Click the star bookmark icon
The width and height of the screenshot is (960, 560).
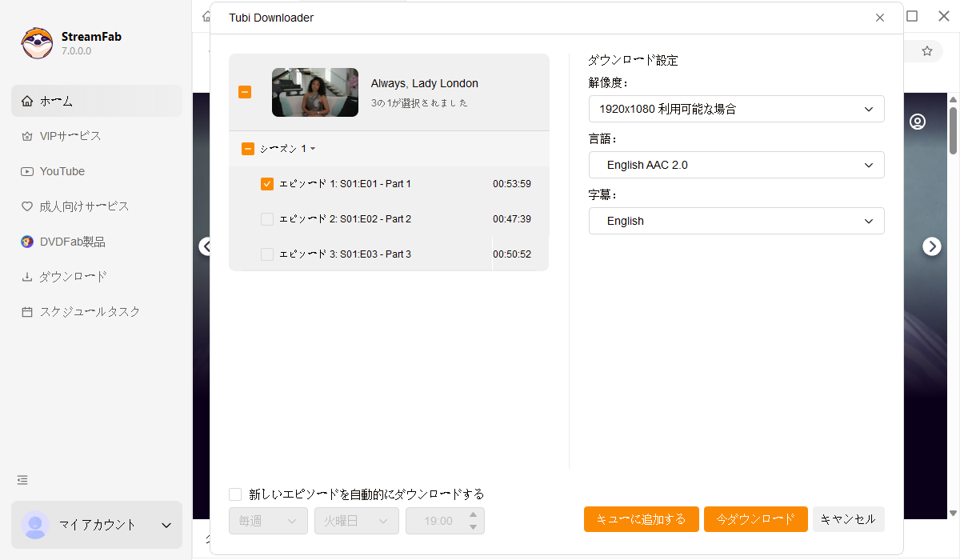(927, 51)
